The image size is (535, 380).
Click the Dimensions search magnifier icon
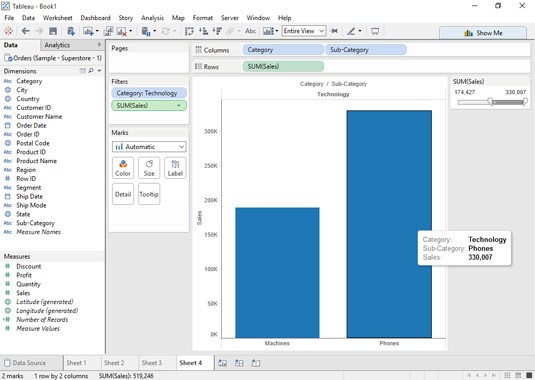click(x=91, y=71)
